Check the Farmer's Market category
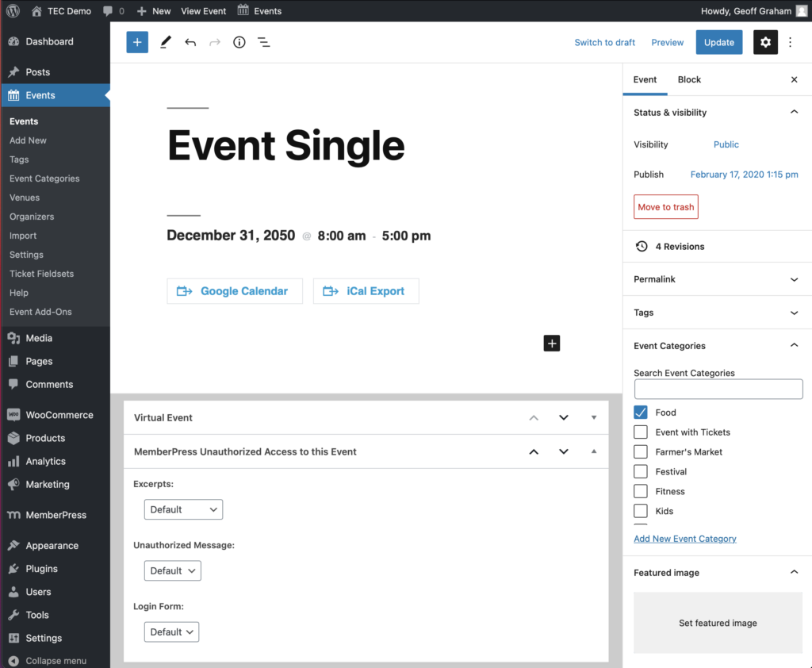The width and height of the screenshot is (812, 668). tap(641, 452)
